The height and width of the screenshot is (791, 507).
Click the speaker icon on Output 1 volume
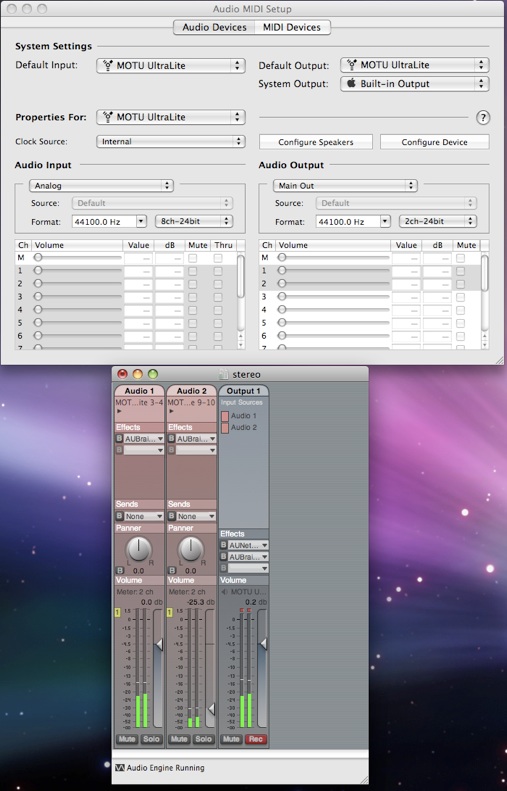point(224,592)
